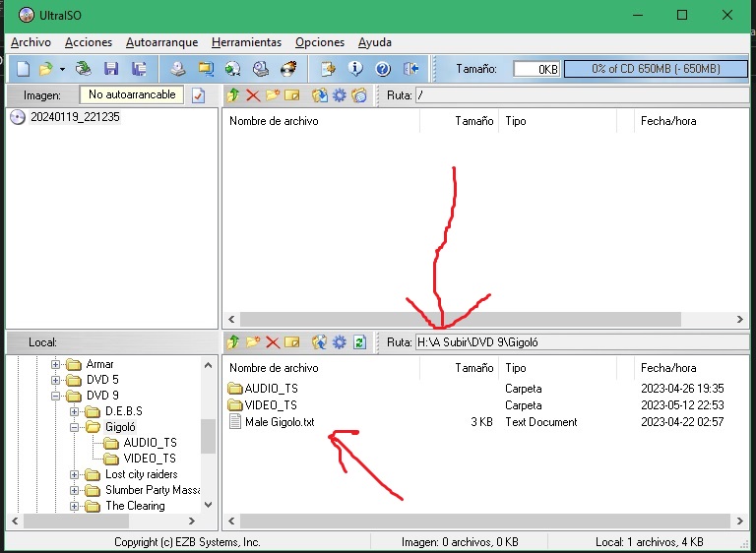This screenshot has width=756, height=553.
Task: Click the rename icon in image pane toolbar
Action: (x=291, y=95)
